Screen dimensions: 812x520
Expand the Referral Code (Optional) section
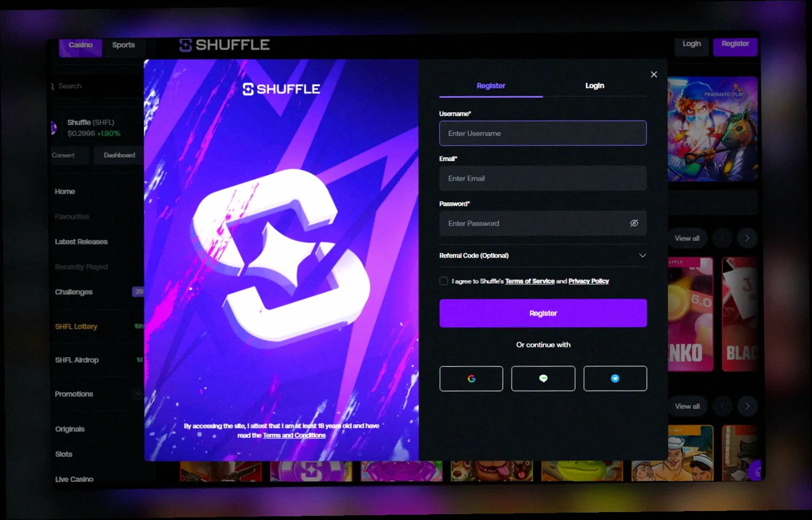[543, 256]
